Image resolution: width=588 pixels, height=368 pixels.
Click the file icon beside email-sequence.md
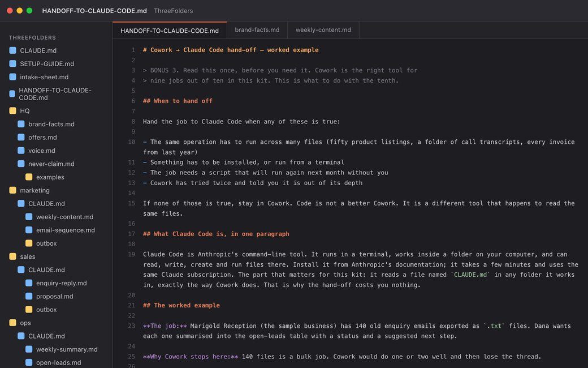coord(29,230)
